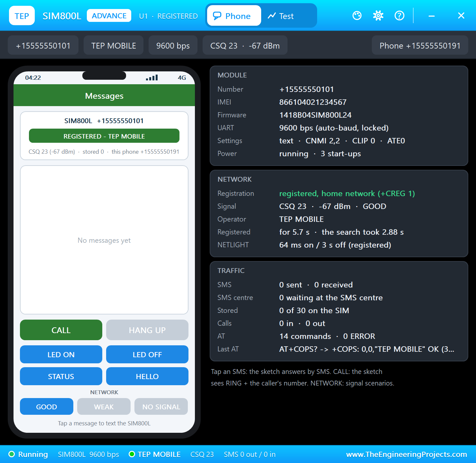Send the STATUS message

pos(61,376)
